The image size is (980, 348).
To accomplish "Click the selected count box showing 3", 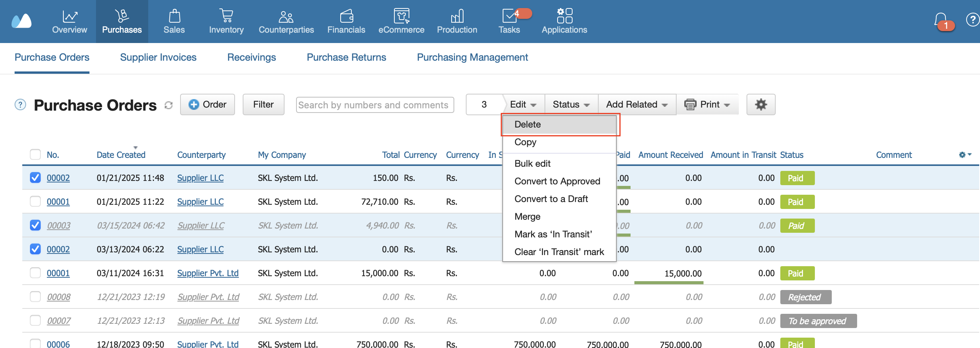I will [x=484, y=104].
